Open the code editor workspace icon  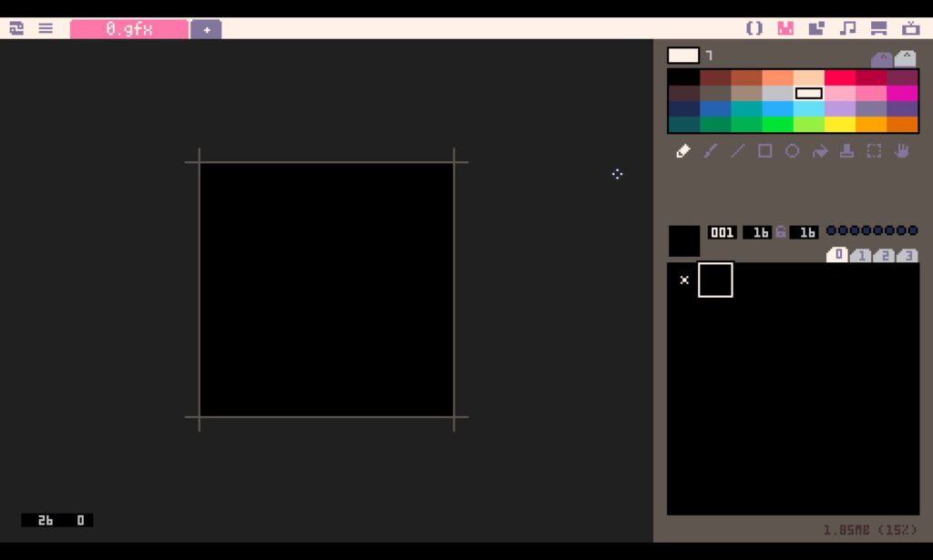coord(754,28)
